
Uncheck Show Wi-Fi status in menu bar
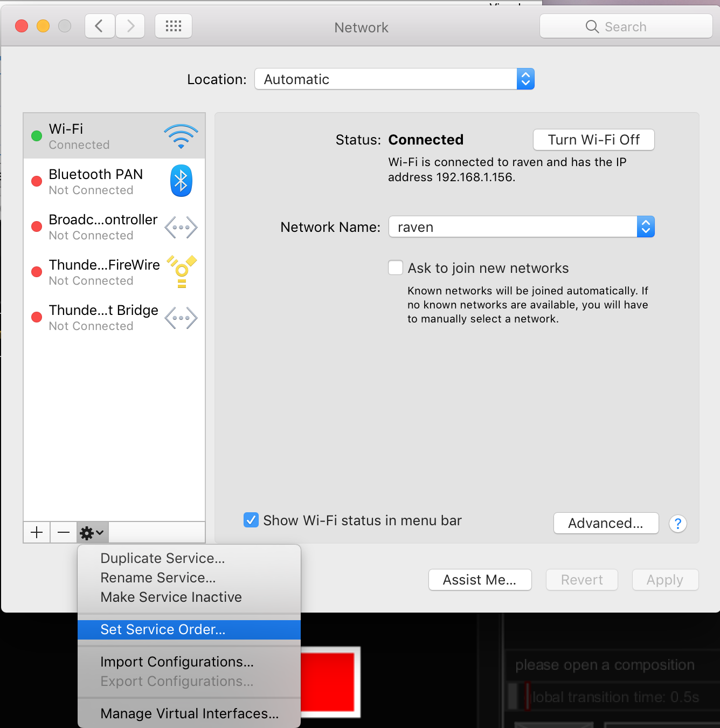(x=251, y=520)
